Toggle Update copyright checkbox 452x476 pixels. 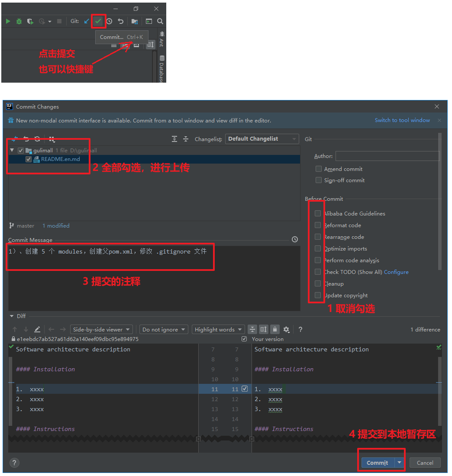coord(318,295)
